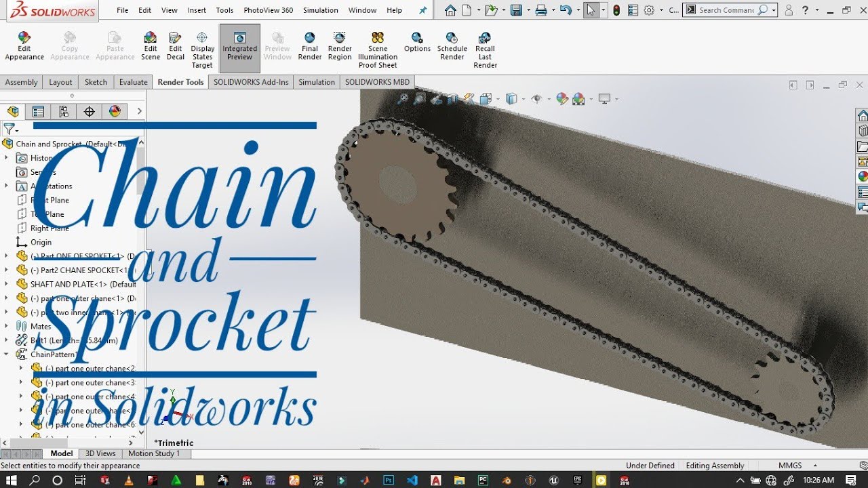The width and height of the screenshot is (868, 488).
Task: Open the Apply Scene dropdown arrow
Action: (591, 99)
